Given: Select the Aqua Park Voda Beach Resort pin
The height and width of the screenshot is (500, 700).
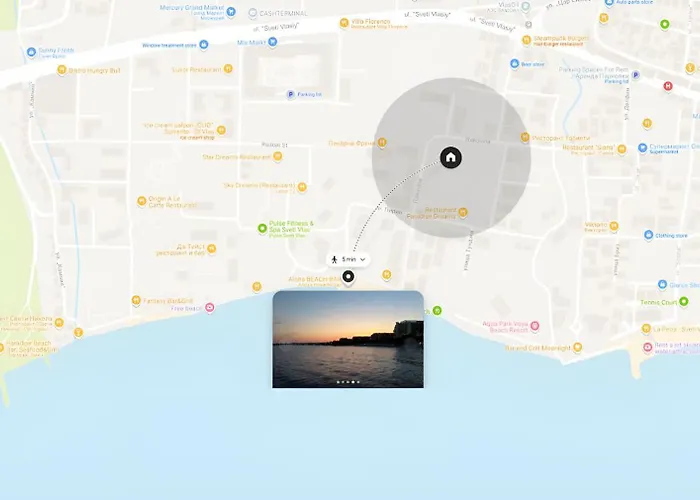Looking at the screenshot, I should 534,326.
